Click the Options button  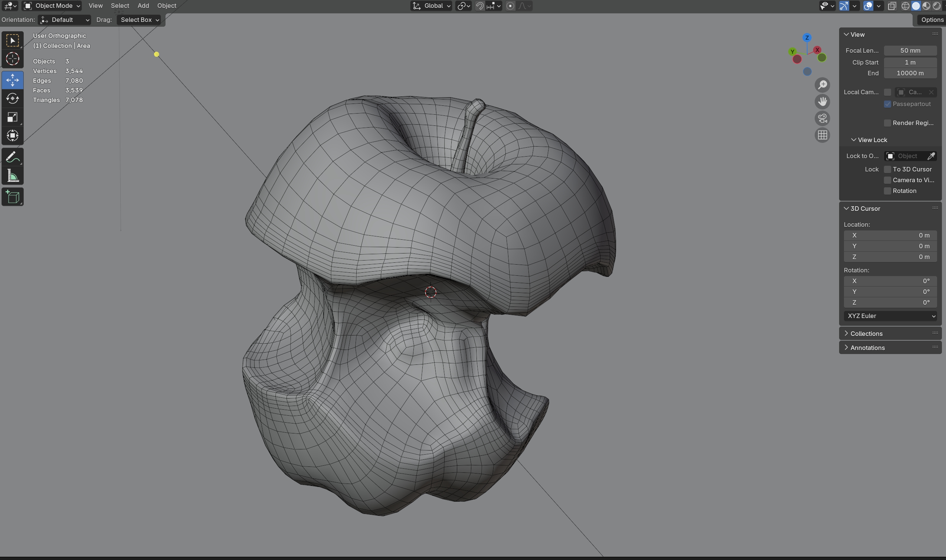coord(932,20)
